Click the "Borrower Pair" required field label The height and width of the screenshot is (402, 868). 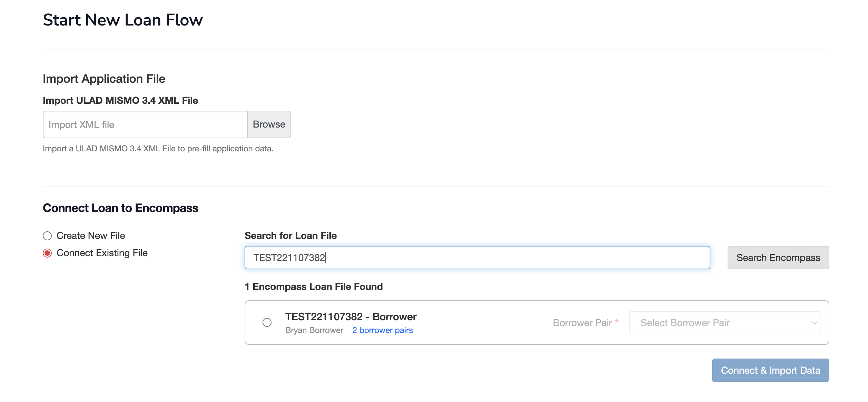(582, 323)
